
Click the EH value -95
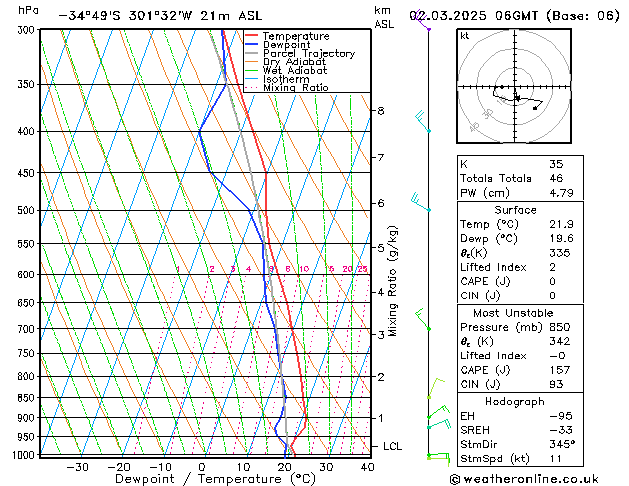click(x=561, y=416)
